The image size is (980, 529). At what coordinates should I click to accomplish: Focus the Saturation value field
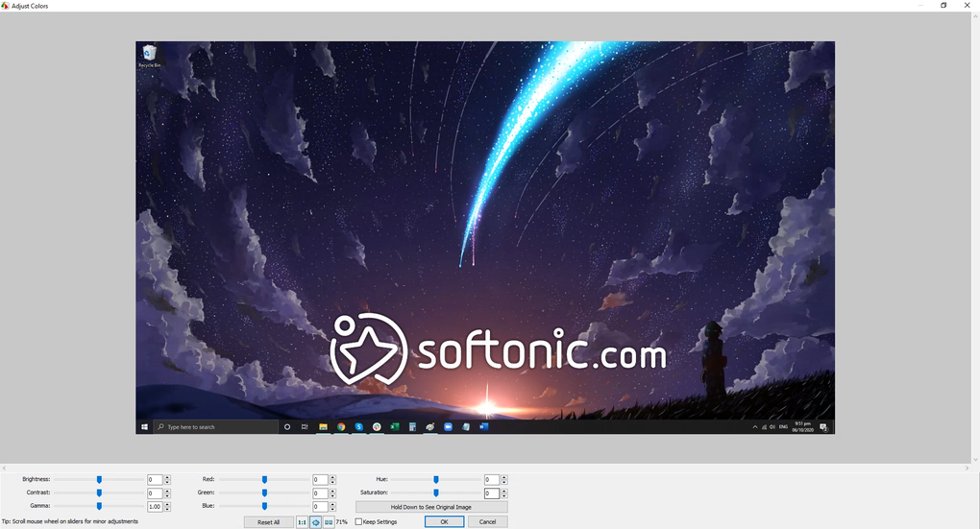(492, 493)
